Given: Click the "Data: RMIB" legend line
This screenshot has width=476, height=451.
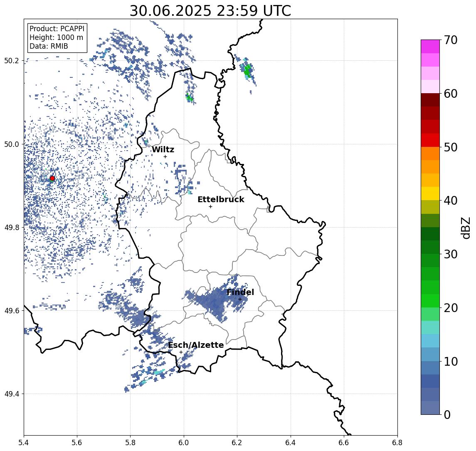Looking at the screenshot, I should click(x=49, y=46).
